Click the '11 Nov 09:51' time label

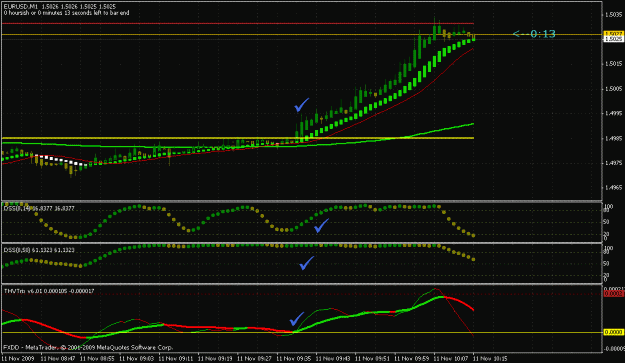pos(372,359)
